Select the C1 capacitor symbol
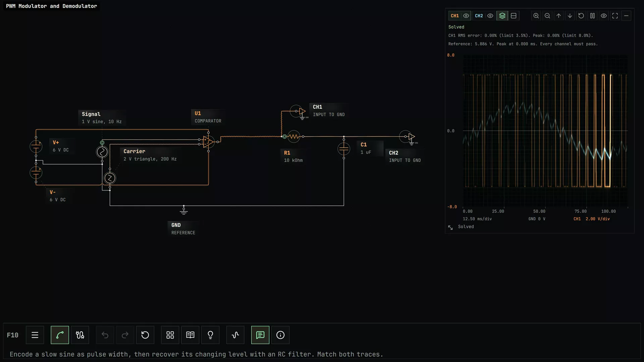The width and height of the screenshot is (644, 362). point(344,148)
